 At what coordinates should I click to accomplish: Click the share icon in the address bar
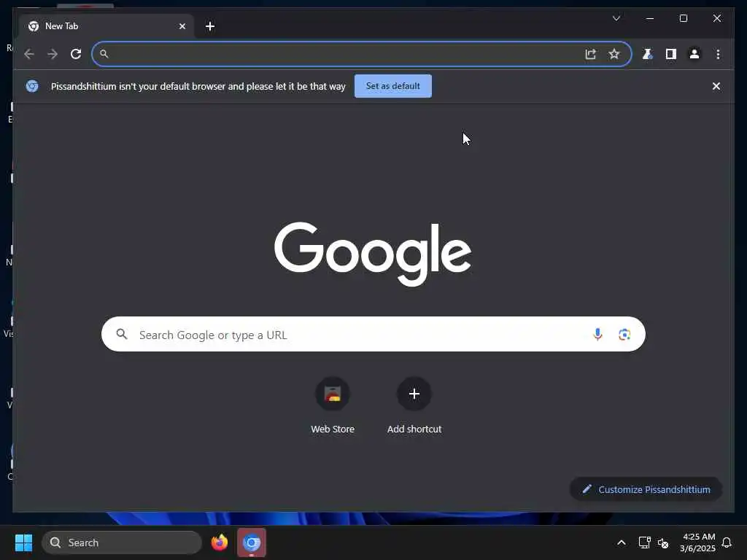(591, 54)
